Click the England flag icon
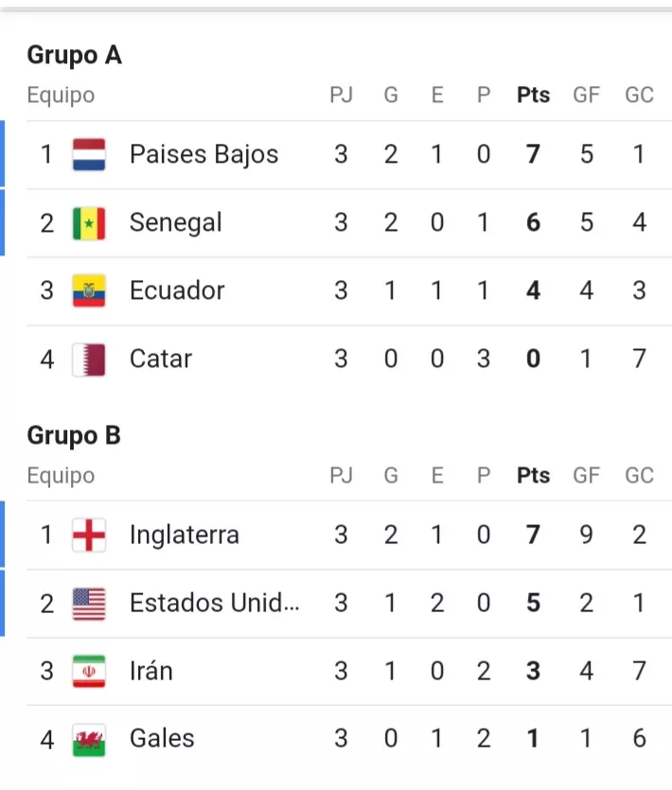Screen dimensions: 672x790 [x=89, y=535]
